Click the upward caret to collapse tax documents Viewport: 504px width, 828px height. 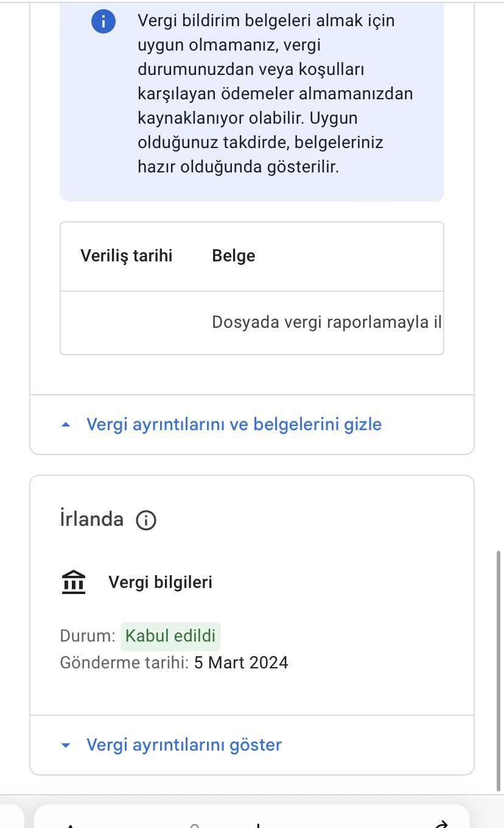pyautogui.click(x=66, y=425)
